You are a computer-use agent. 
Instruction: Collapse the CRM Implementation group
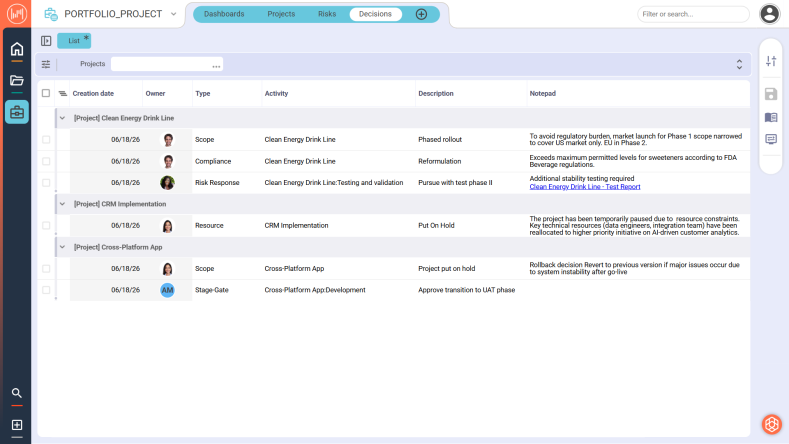(x=62, y=204)
